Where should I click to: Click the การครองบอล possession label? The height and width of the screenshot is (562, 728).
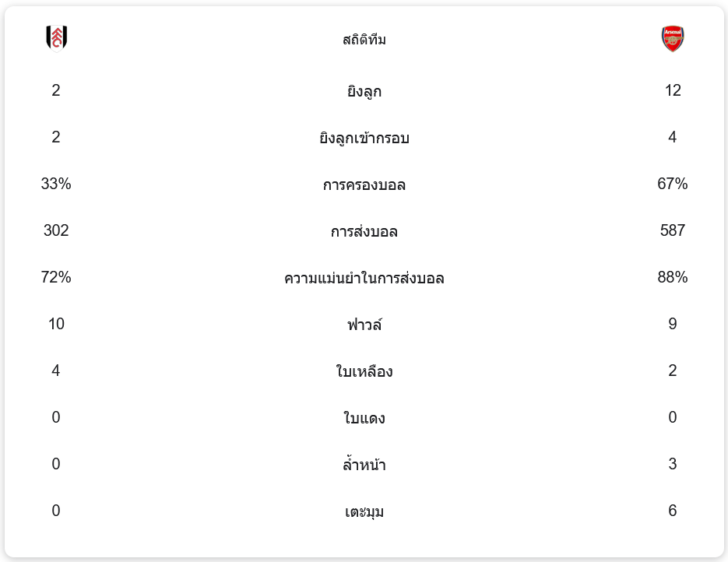[364, 185]
